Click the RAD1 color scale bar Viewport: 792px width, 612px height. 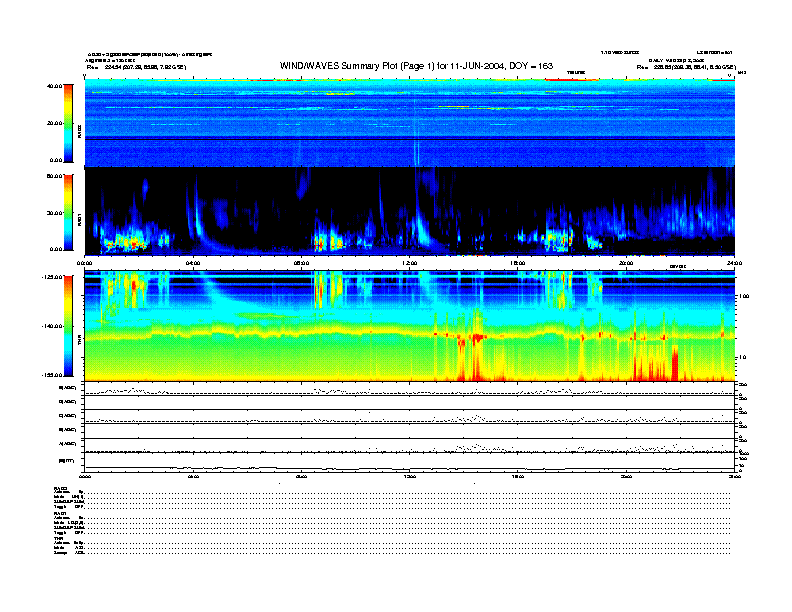pyautogui.click(x=67, y=212)
